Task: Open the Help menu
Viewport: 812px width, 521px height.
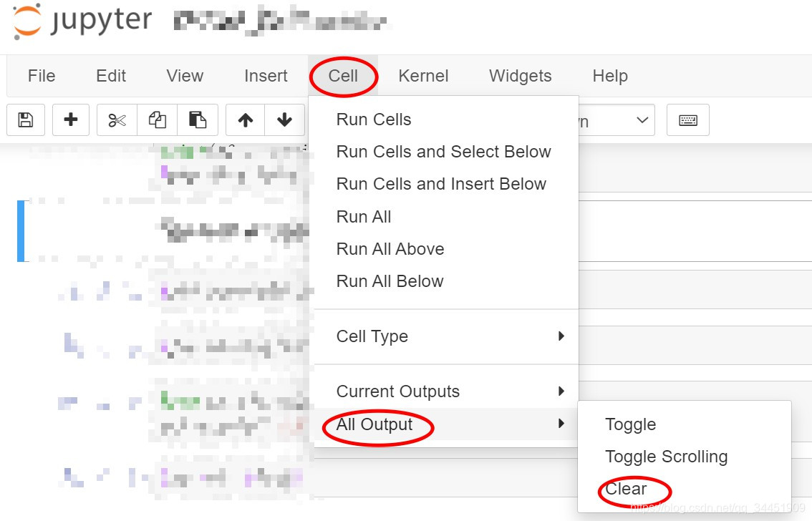Action: [x=610, y=76]
